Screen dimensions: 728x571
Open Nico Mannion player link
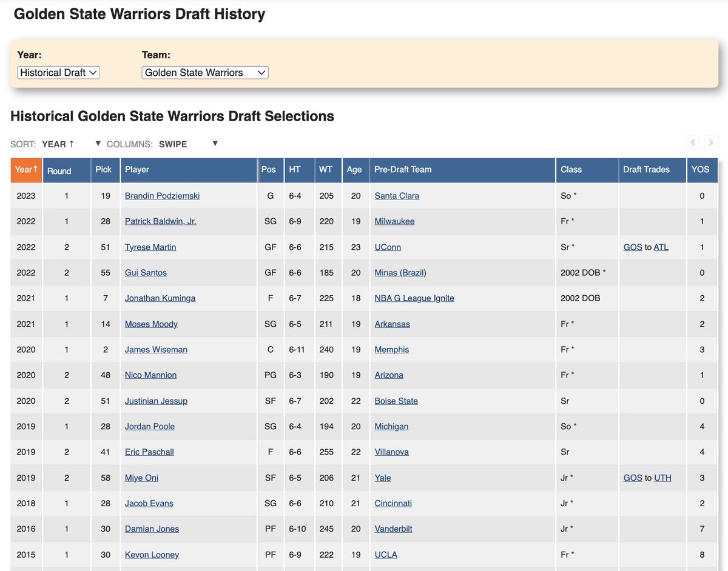(150, 375)
